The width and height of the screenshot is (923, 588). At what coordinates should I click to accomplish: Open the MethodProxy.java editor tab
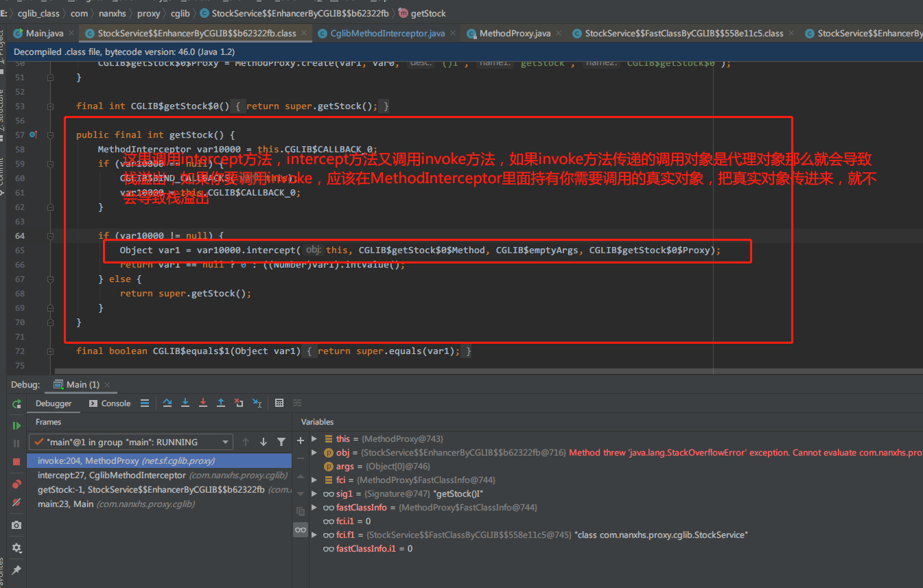(514, 33)
